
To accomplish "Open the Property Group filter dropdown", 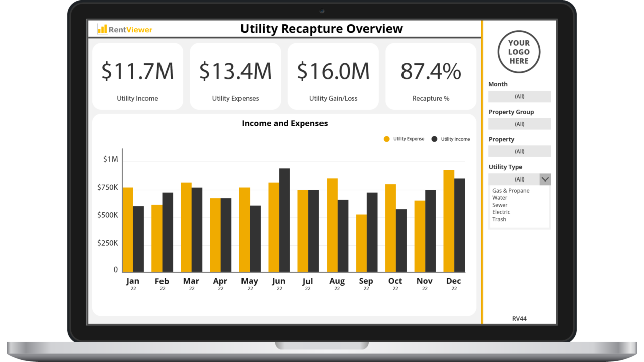I will point(519,123).
